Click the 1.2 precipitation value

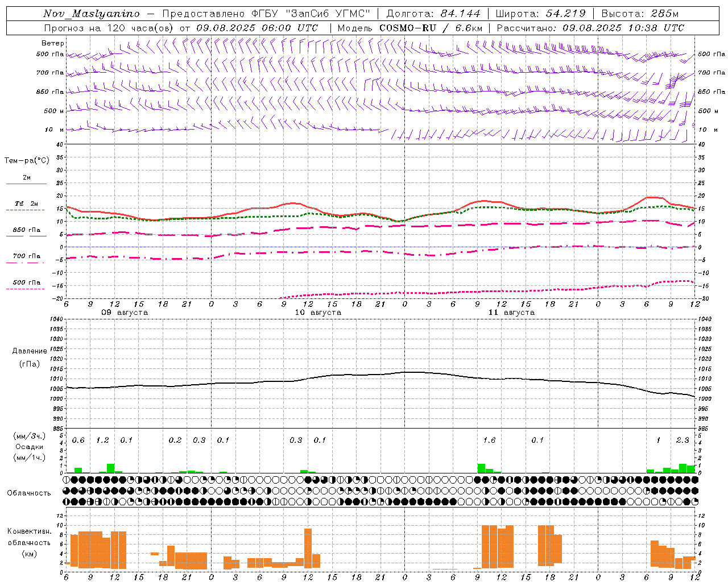click(x=102, y=440)
